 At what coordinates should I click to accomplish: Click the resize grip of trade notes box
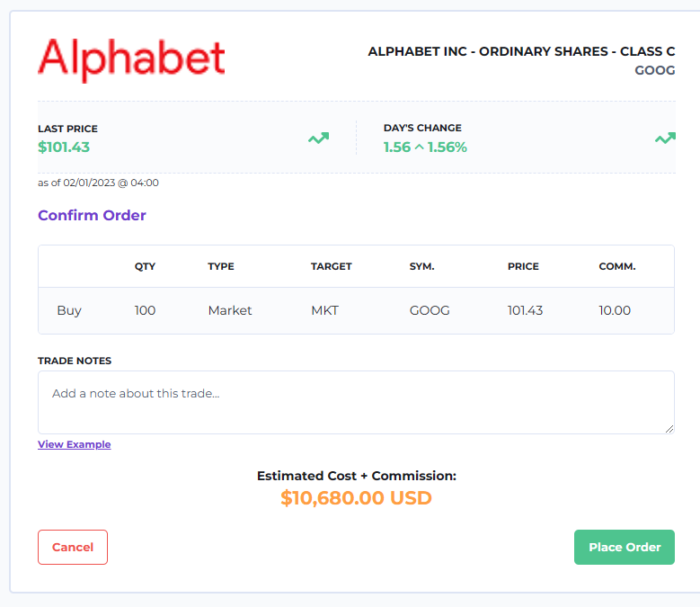click(x=669, y=429)
